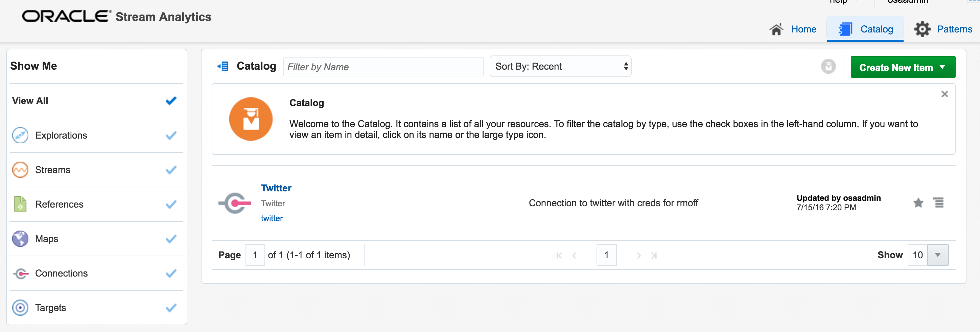Click the Maps globe icon
The height and width of the screenshot is (332, 980).
pos(20,239)
